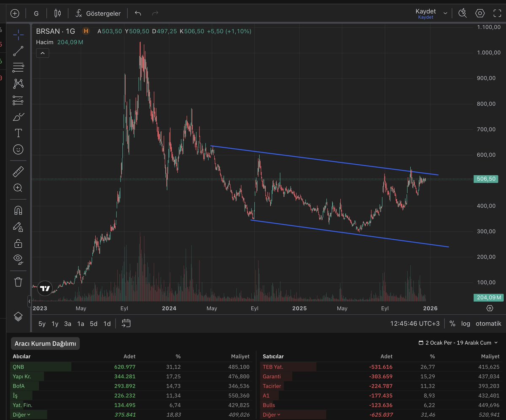Toggle otomatik auto scale

488,324
